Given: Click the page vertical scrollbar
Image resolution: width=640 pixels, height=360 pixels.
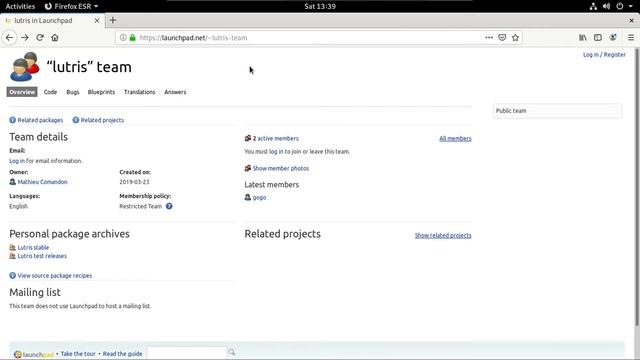Looking at the screenshot, I should click(x=637, y=188).
